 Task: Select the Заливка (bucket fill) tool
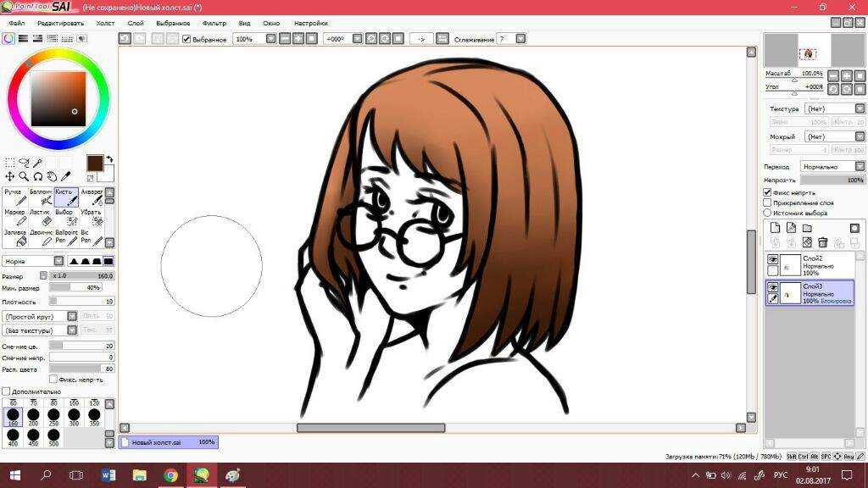pyautogui.click(x=15, y=237)
